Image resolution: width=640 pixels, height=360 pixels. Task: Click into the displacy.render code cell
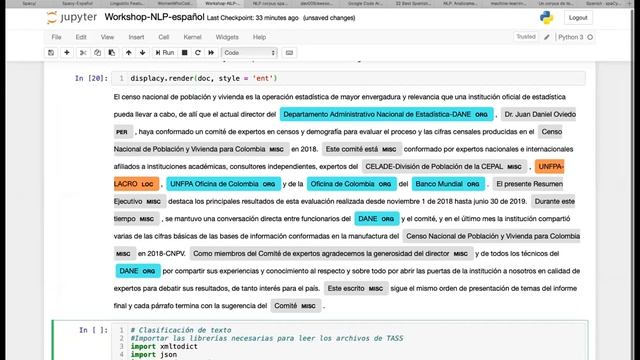pos(348,78)
